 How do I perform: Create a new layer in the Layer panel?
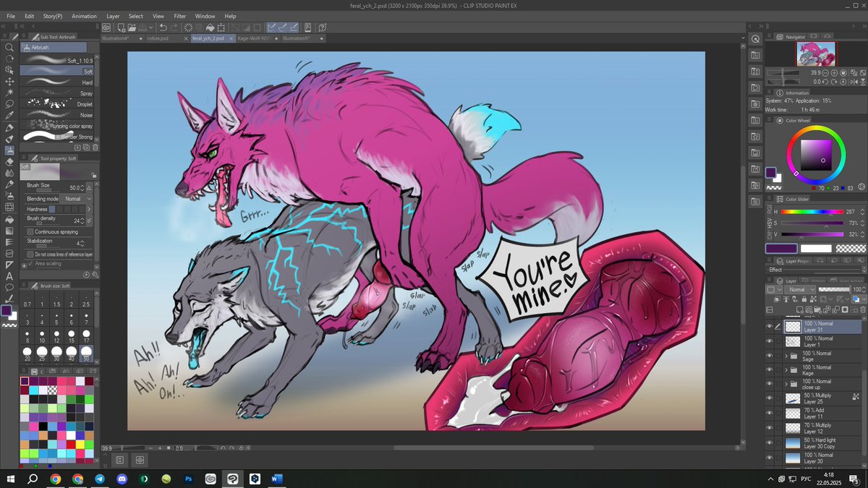coord(800,309)
